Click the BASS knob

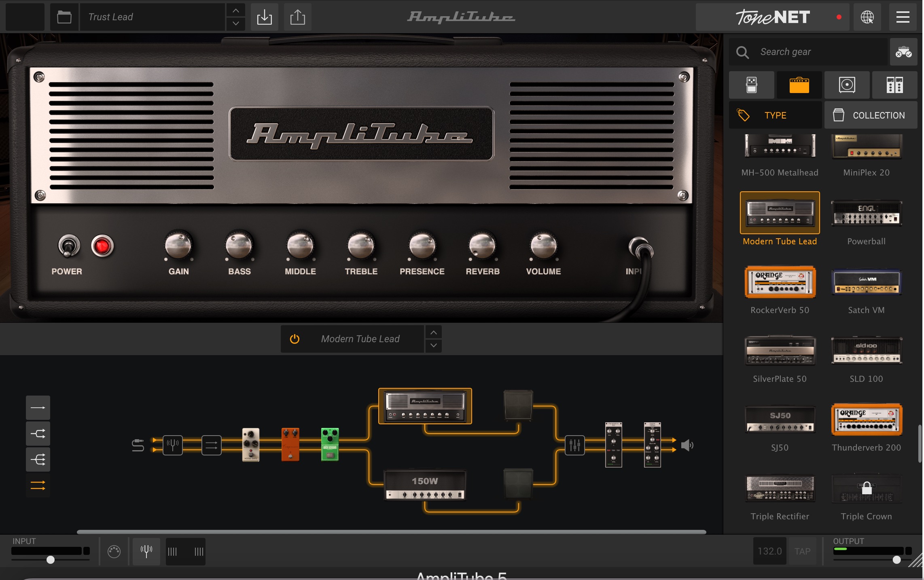(239, 246)
